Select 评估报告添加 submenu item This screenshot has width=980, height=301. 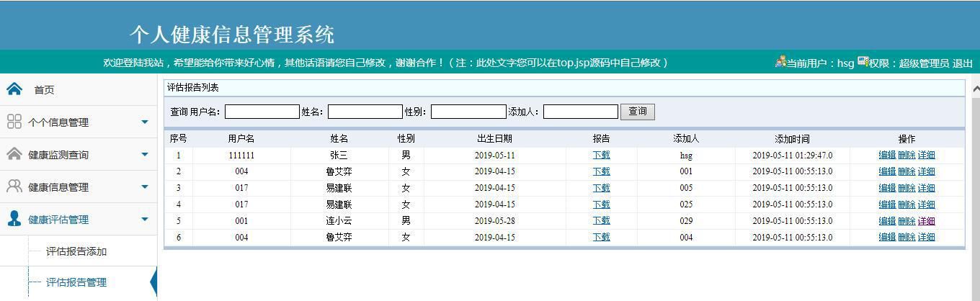click(x=76, y=251)
